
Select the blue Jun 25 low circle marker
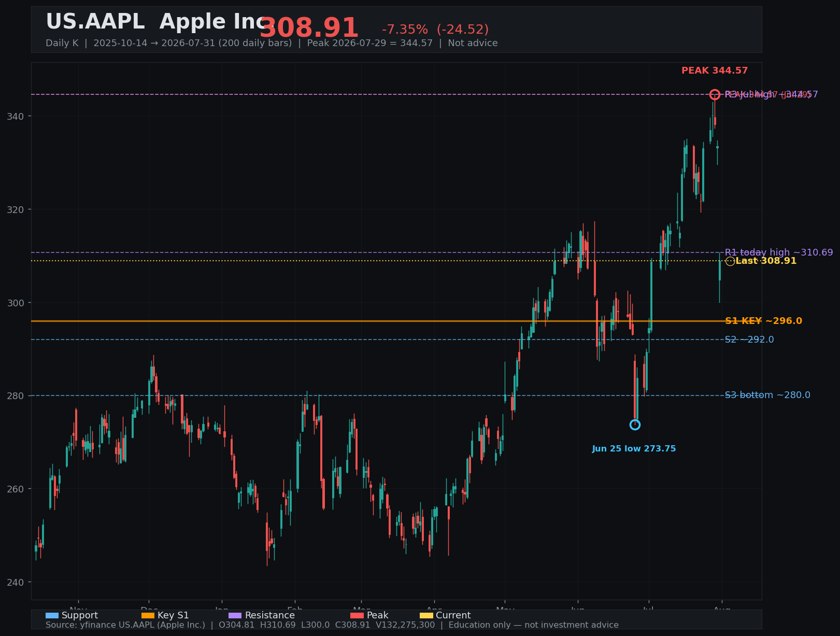coord(635,425)
